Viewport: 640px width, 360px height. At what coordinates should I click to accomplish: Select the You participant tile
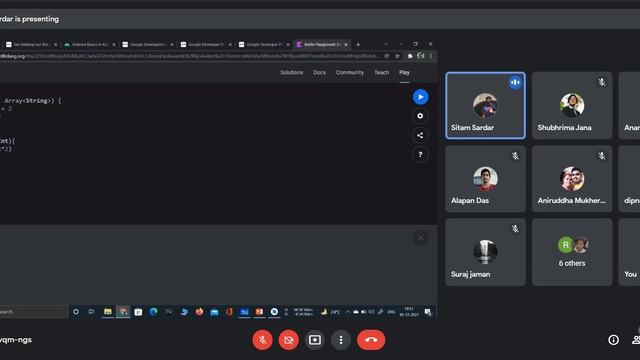click(629, 252)
